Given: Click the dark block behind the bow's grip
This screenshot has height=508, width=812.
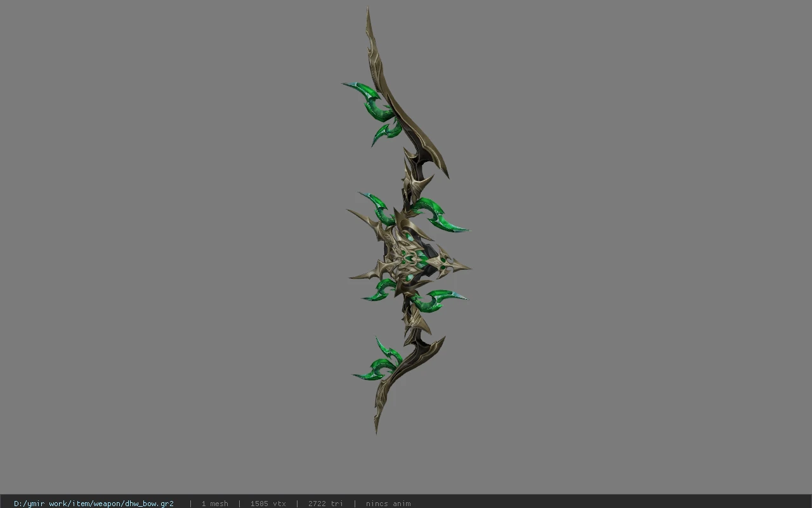Looking at the screenshot, I should coord(430,259).
